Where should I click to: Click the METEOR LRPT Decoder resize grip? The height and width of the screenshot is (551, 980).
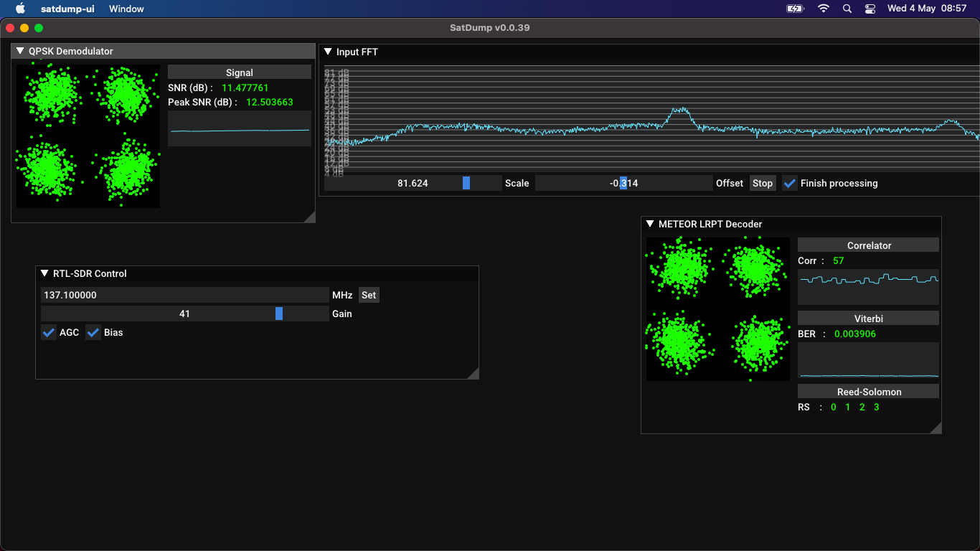936,428
